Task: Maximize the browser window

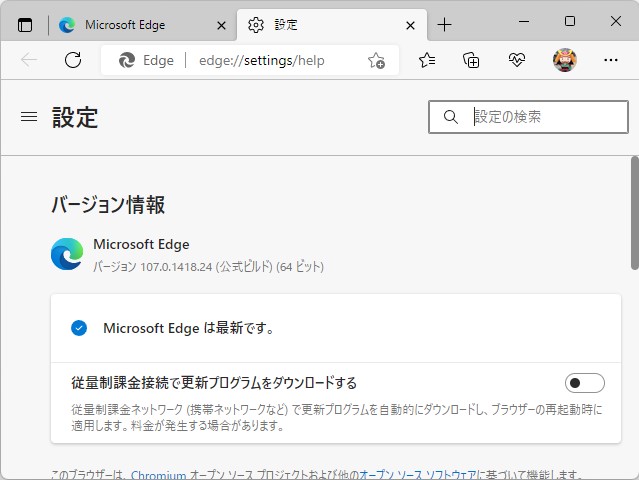Action: tap(570, 21)
